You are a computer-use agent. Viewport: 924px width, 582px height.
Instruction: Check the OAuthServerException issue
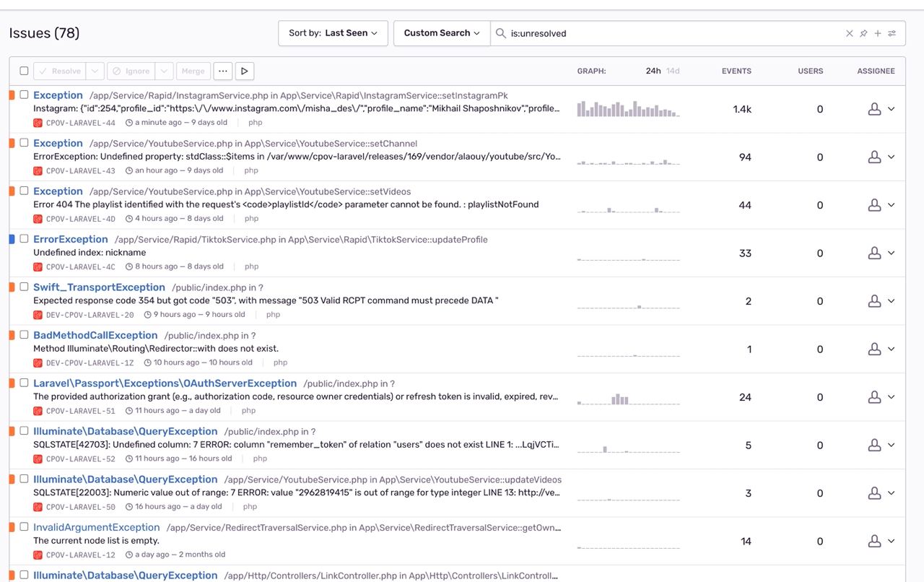coord(24,383)
